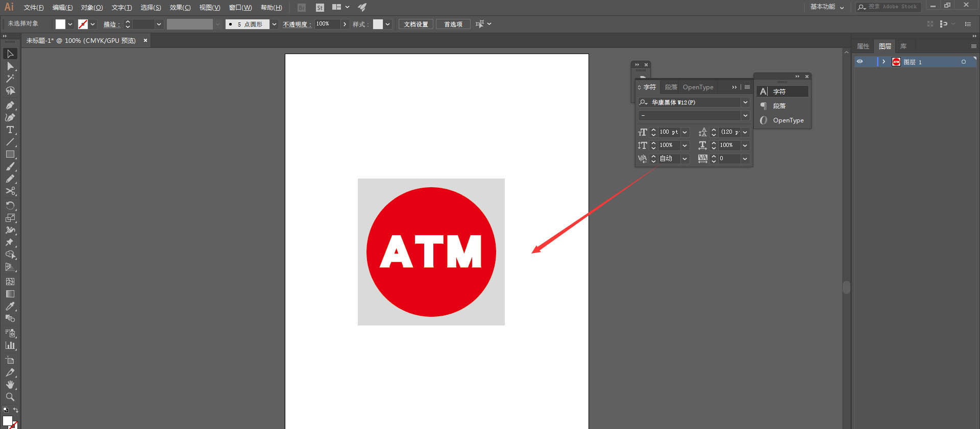
Task: Select the Scissors tool
Action: [10, 191]
